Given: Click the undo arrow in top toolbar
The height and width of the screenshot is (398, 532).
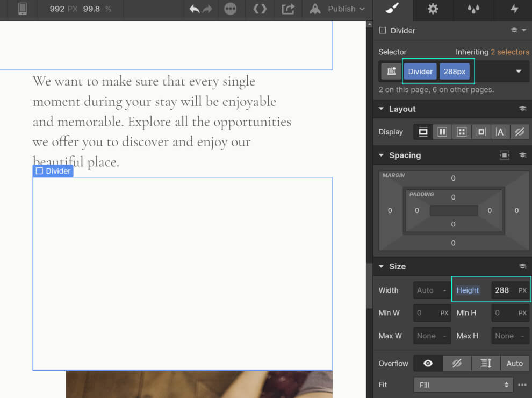Looking at the screenshot, I should 195,9.
